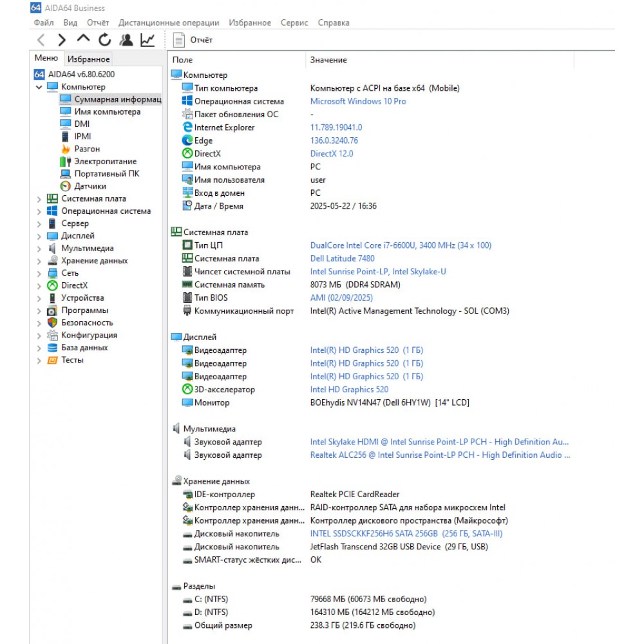Image resolution: width=644 pixels, height=644 pixels.
Task: Open the Справка menu
Action: pos(334,23)
